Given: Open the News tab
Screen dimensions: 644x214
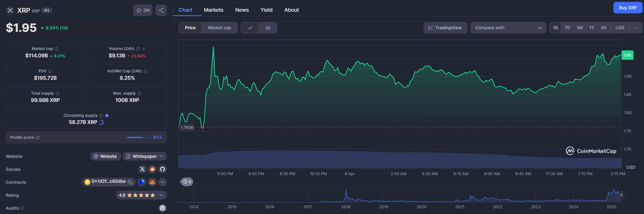Looking at the screenshot, I should click(x=242, y=10).
